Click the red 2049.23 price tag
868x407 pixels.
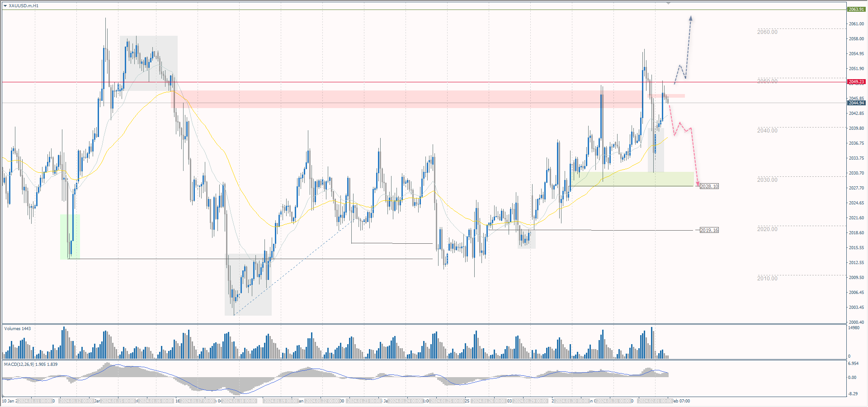click(856, 82)
